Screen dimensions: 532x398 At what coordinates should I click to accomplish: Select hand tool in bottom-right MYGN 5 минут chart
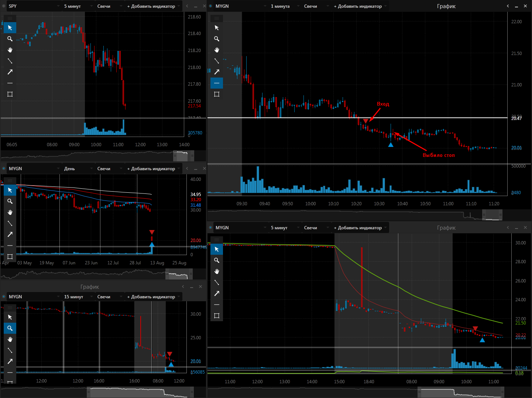[217, 271]
